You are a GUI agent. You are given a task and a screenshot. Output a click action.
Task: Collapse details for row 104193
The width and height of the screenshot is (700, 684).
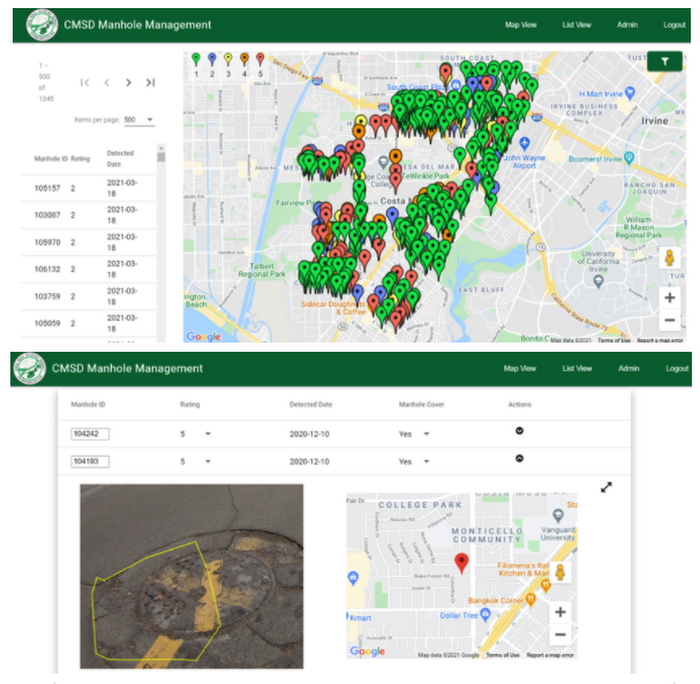point(519,459)
